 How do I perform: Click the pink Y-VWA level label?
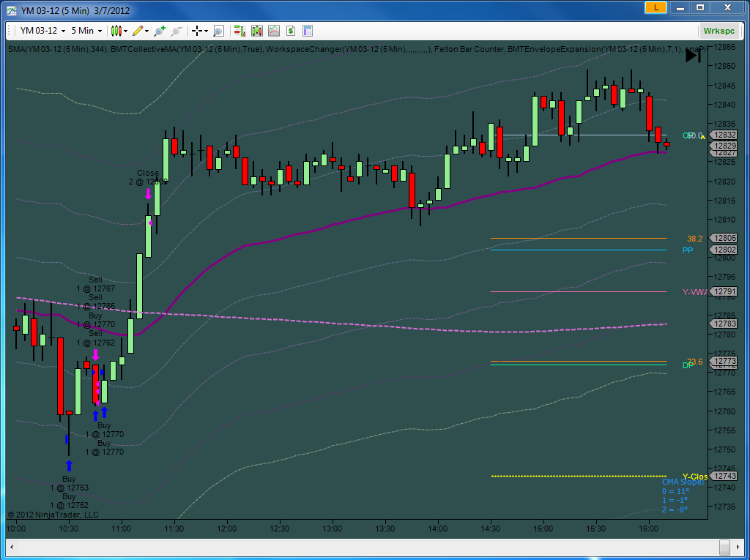click(x=694, y=292)
